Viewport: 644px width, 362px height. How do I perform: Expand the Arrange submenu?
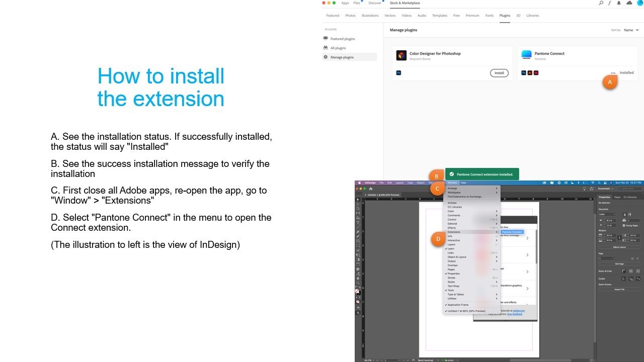click(x=471, y=189)
